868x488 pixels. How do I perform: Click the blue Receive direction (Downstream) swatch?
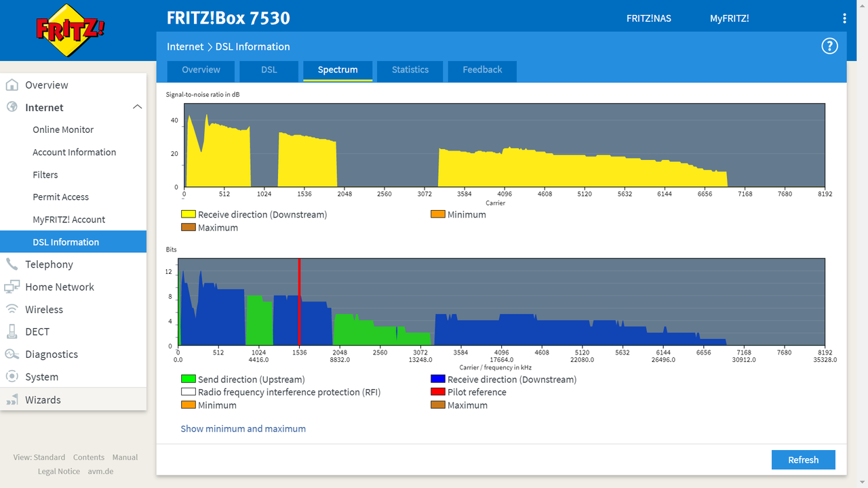coord(437,380)
